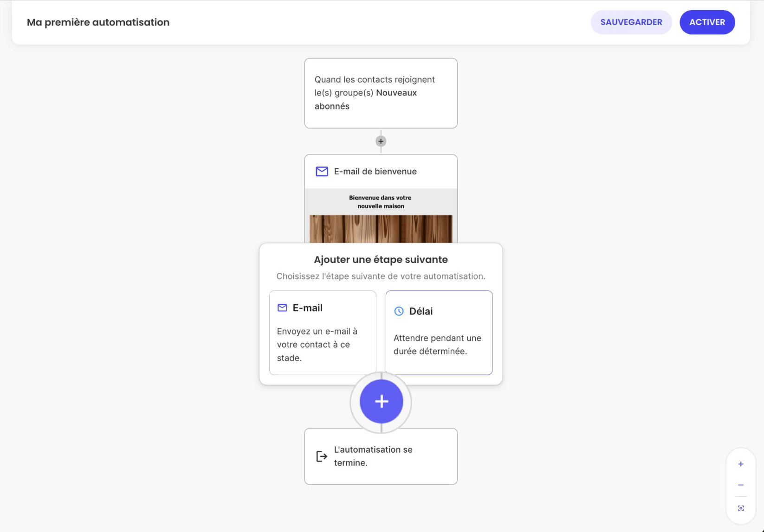Click the envelope icon on the E-mail card
Image resolution: width=764 pixels, height=532 pixels.
pos(282,308)
